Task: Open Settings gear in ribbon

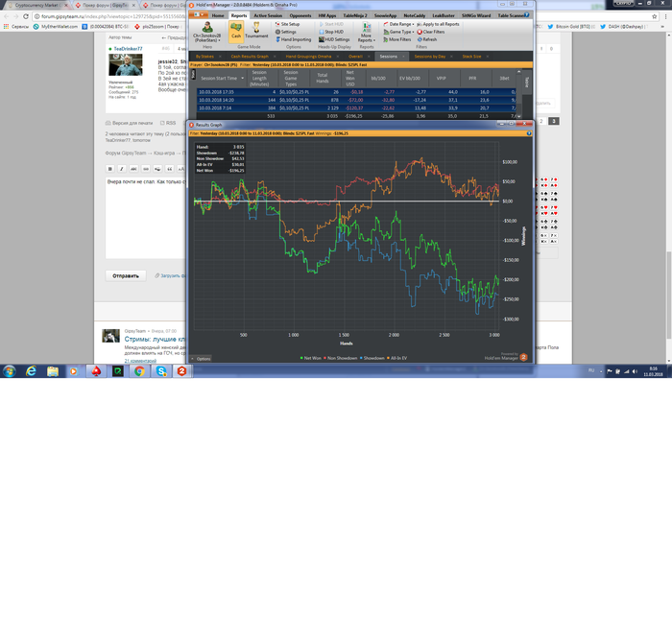Action: pos(285,32)
